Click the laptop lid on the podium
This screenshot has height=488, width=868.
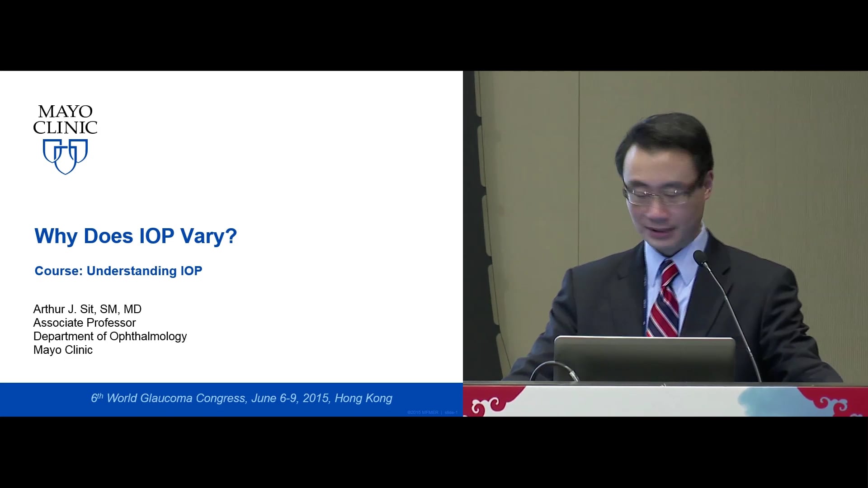point(644,359)
